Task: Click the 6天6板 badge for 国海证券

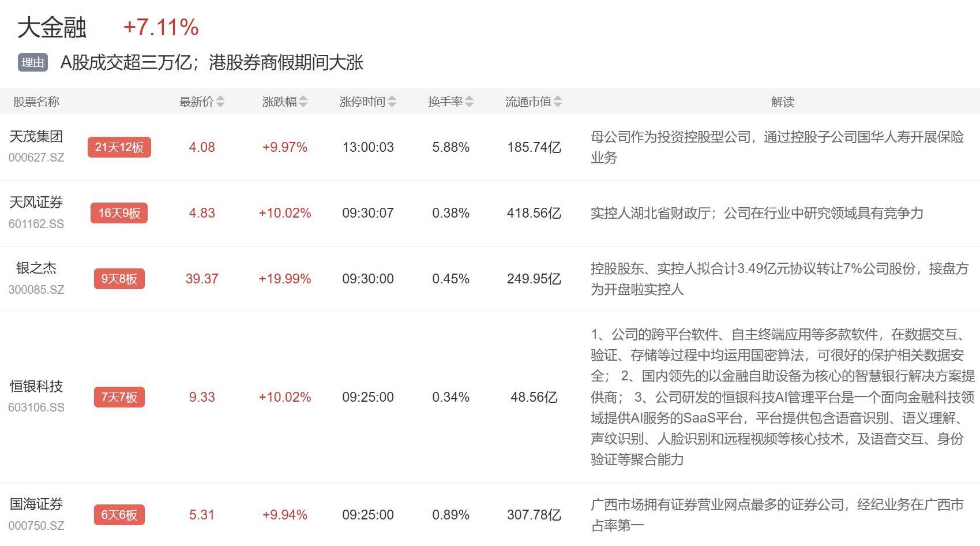Action: 119,515
